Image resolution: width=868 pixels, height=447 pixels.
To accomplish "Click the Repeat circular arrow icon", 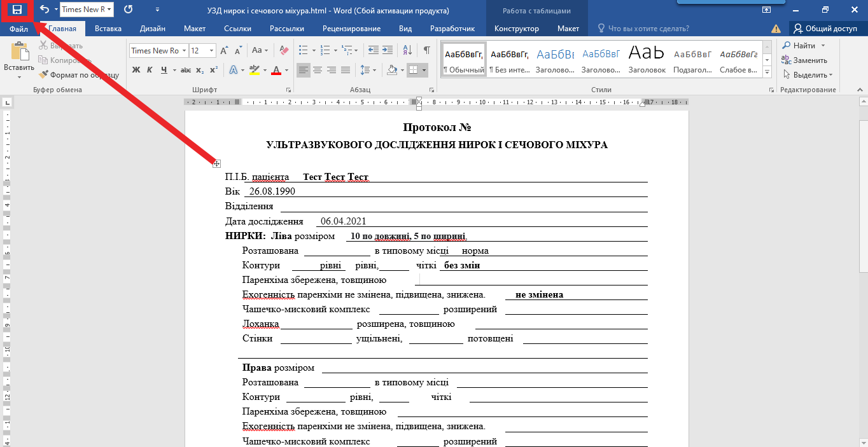I will [x=129, y=10].
